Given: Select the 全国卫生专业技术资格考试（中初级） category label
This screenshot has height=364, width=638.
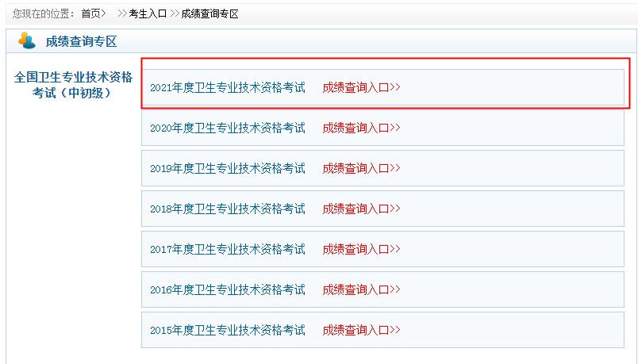Looking at the screenshot, I should point(73,85).
